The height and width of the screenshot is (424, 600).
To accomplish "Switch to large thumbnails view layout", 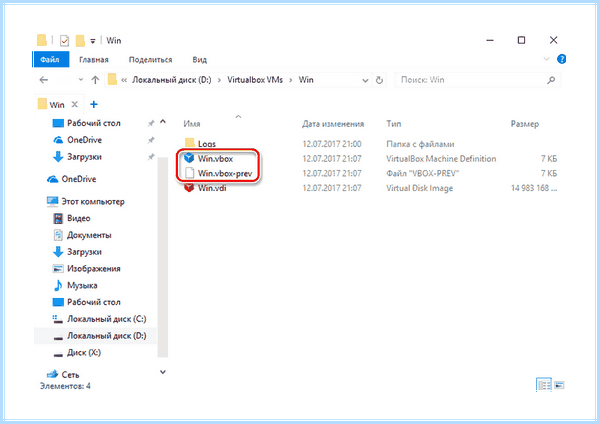I will pyautogui.click(x=559, y=385).
